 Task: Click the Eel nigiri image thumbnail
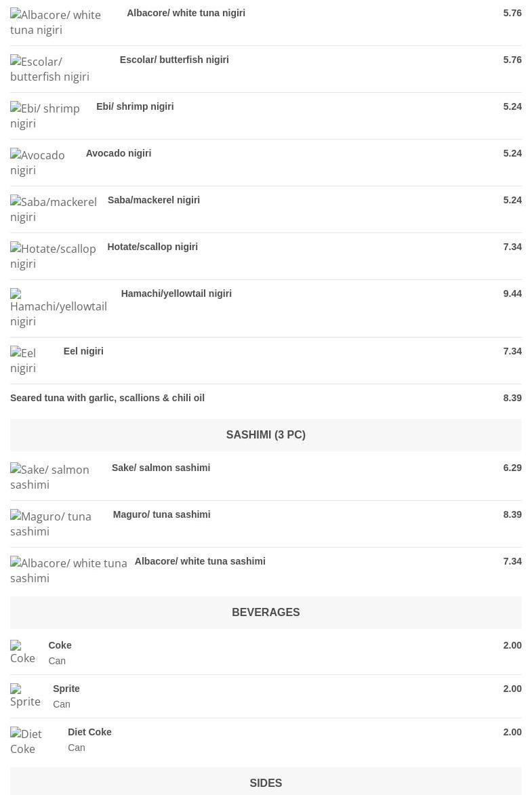coord(23,360)
